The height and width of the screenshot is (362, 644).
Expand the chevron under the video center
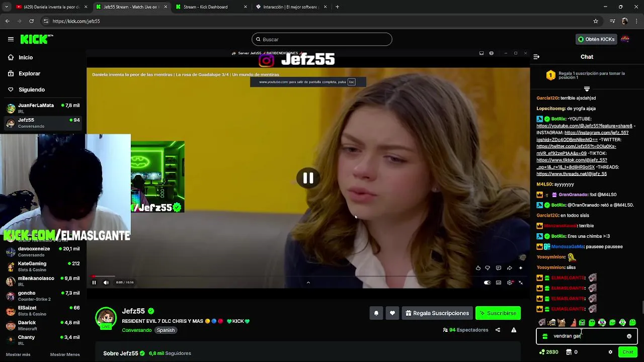[308, 283]
